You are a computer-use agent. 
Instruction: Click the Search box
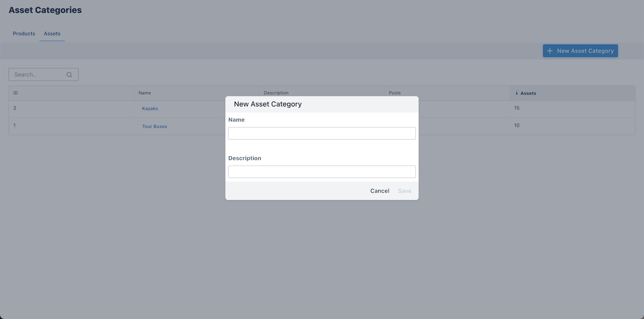(x=43, y=75)
